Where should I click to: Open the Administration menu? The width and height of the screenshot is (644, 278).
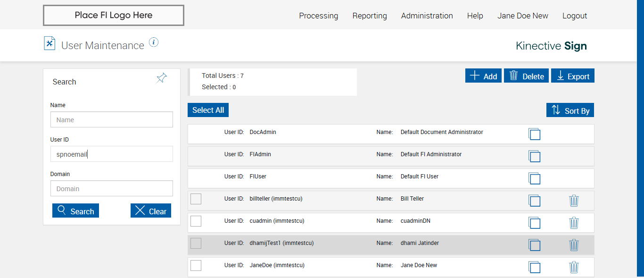[x=427, y=16]
